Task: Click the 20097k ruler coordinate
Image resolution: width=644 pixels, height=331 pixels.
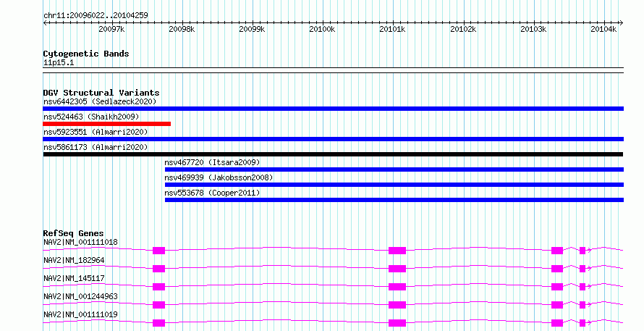Action: [111, 29]
